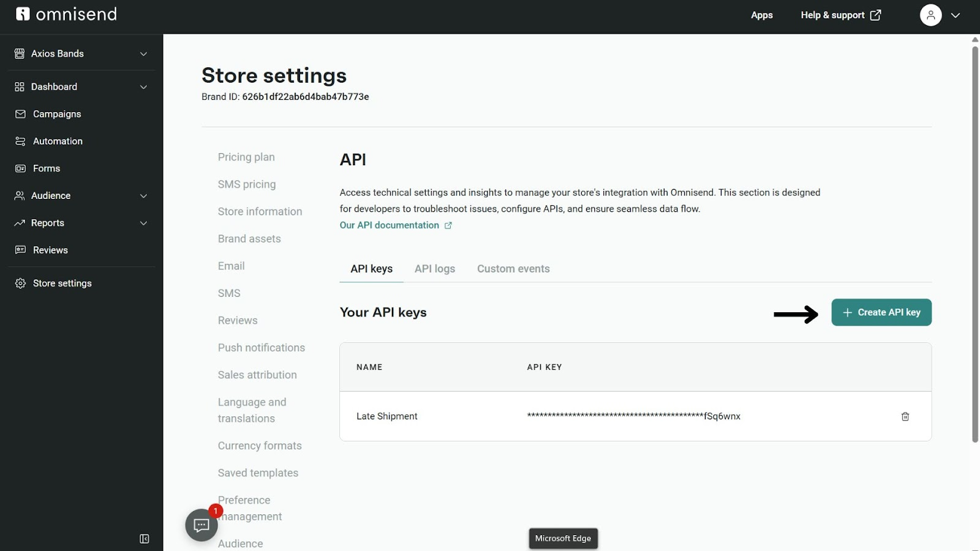Click the Dashboard grid icon
The image size is (980, 551).
20,87
